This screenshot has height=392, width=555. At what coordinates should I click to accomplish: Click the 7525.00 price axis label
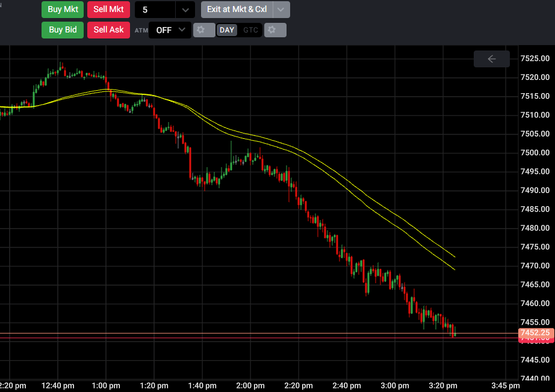tap(535, 58)
